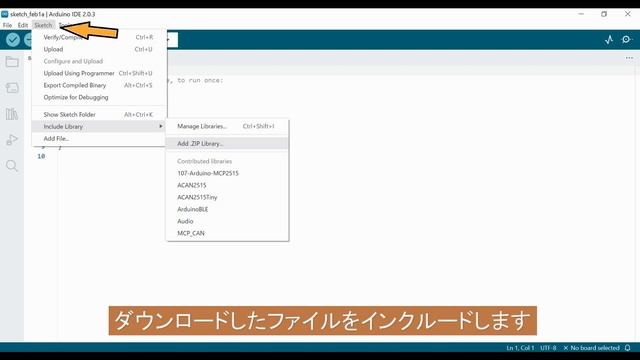
Task: Include the ArduinoBLE library
Action: pos(227,209)
